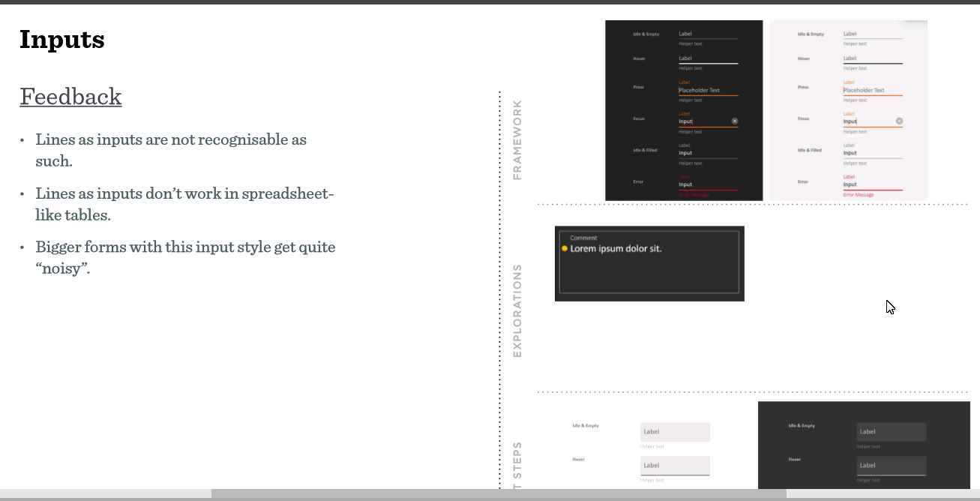The image size is (980, 501).
Task: Click inside the dark Comment text box
Action: pos(649,262)
